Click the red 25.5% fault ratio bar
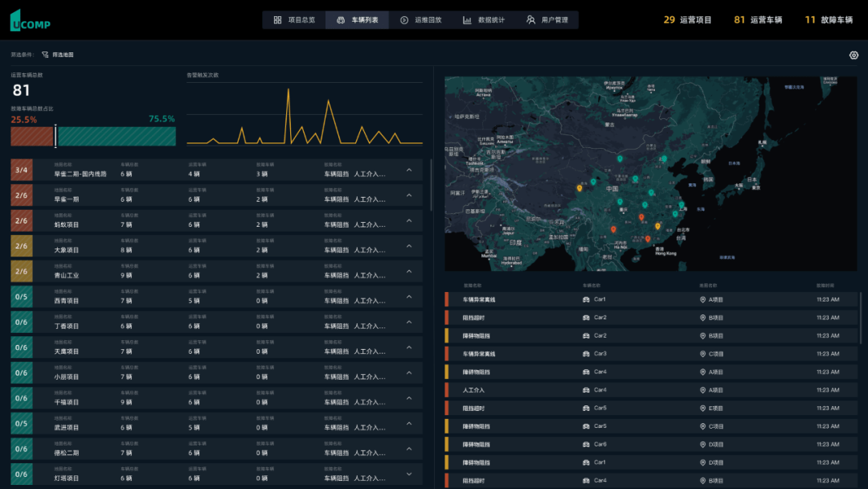 coord(32,136)
